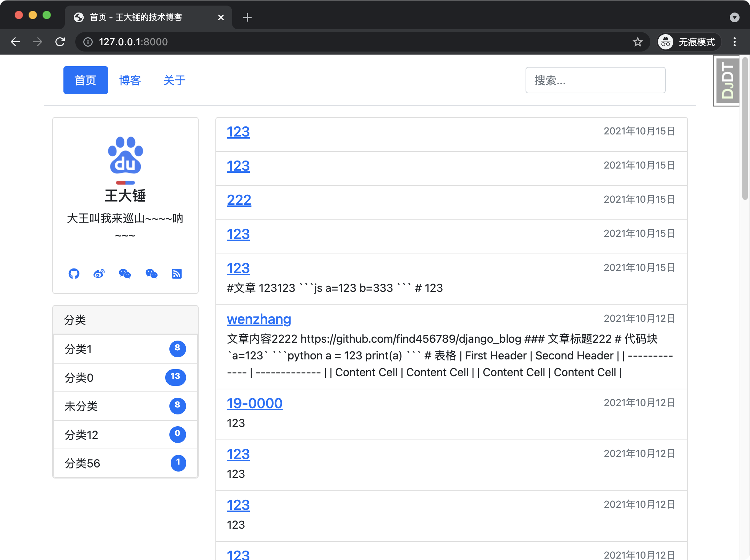
Task: Click the RSS feed icon
Action: (177, 274)
